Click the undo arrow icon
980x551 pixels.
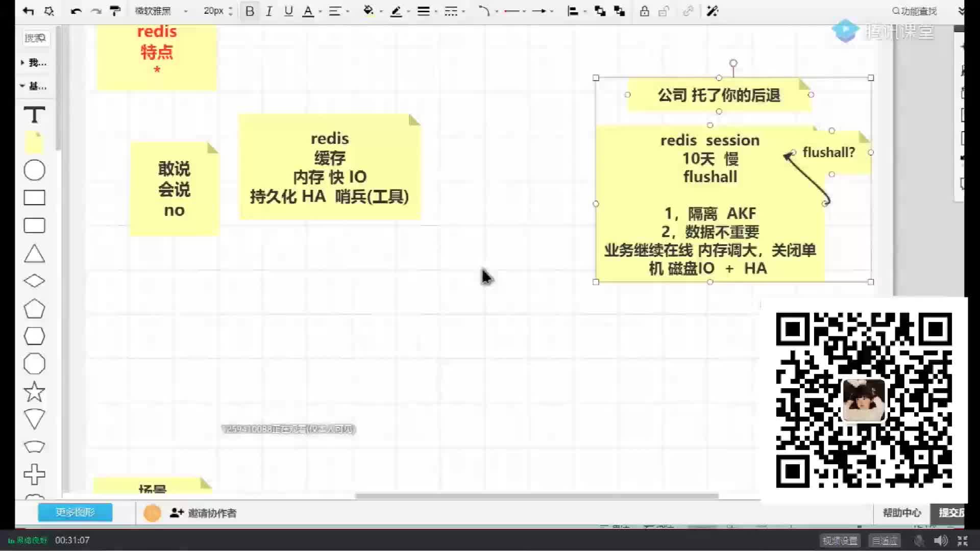click(76, 11)
